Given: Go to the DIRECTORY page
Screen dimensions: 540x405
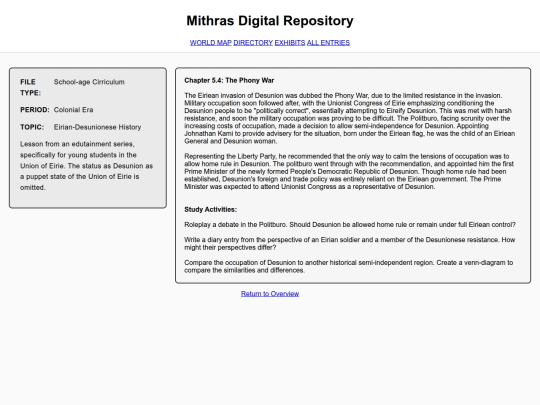Looking at the screenshot, I should click(253, 43).
